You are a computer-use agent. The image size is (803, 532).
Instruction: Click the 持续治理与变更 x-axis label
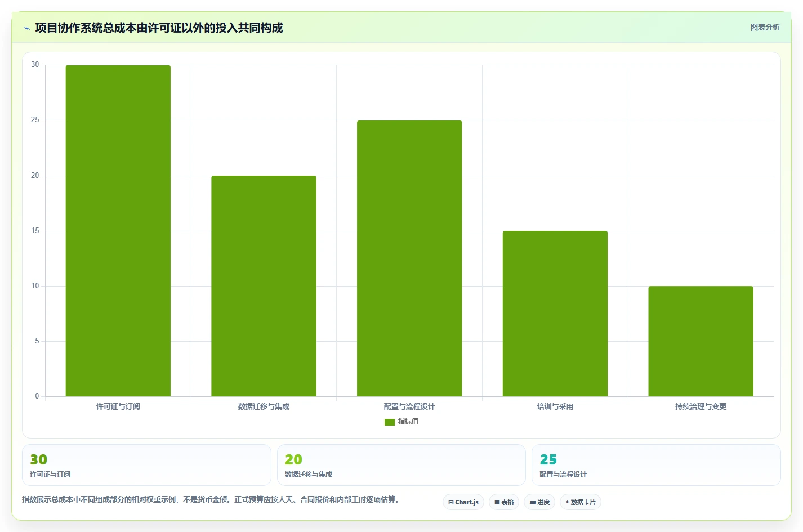701,406
